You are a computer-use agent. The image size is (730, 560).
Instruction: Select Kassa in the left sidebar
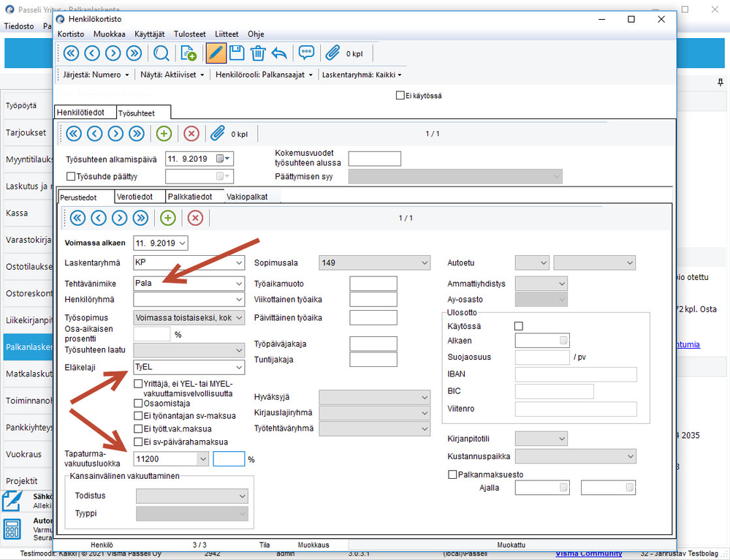tap(17, 213)
